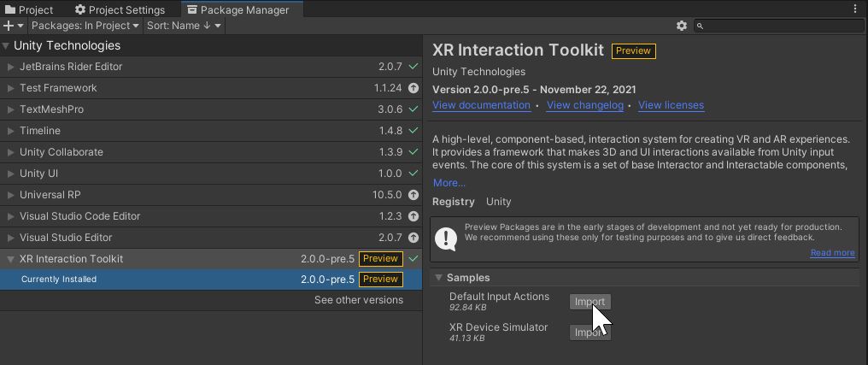Expand Timeline package versions
Viewport: 868px width, 365px height.
[10, 131]
